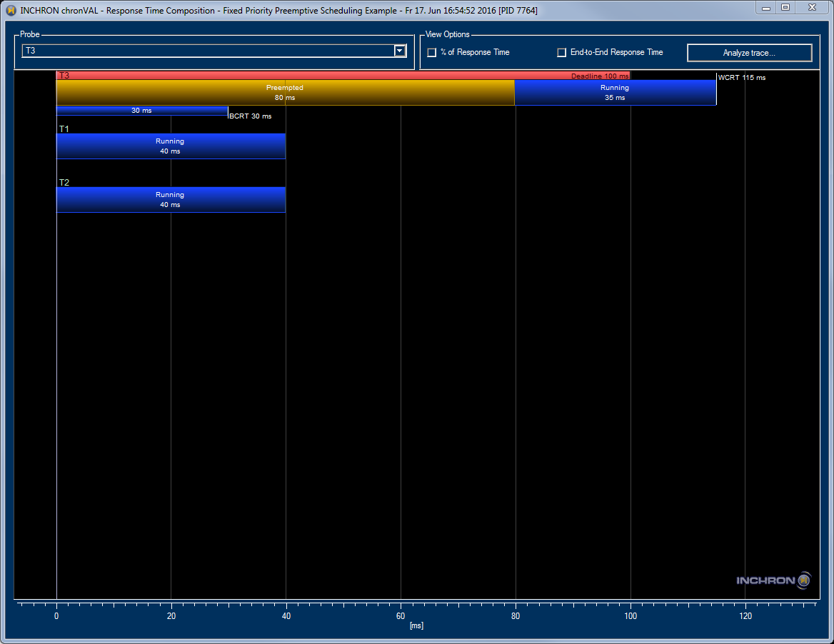The height and width of the screenshot is (644, 834).
Task: Click the T2 task label
Action: (64, 182)
